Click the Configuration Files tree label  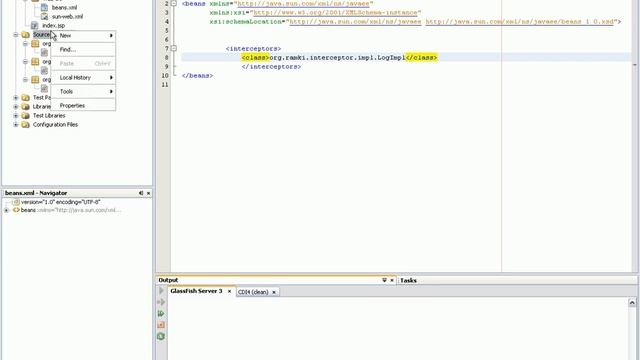tap(55, 124)
